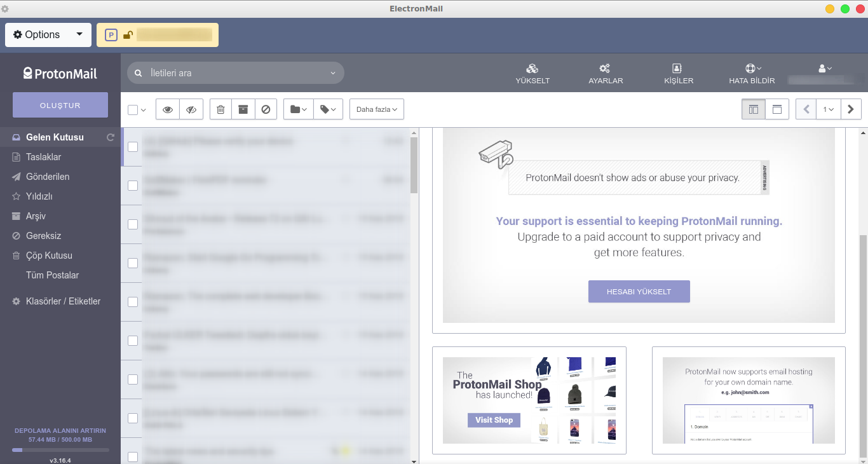Click the 57.44 MB / 500.00 MB text
Screen dimensions: 868x464
point(60,439)
